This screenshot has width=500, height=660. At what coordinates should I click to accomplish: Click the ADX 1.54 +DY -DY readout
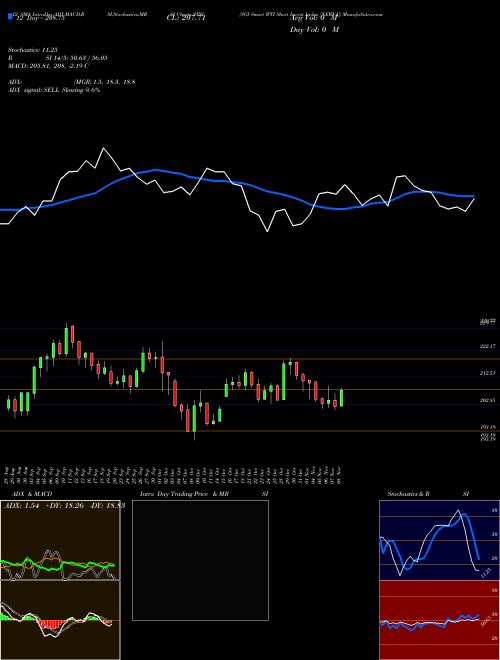click(x=64, y=505)
